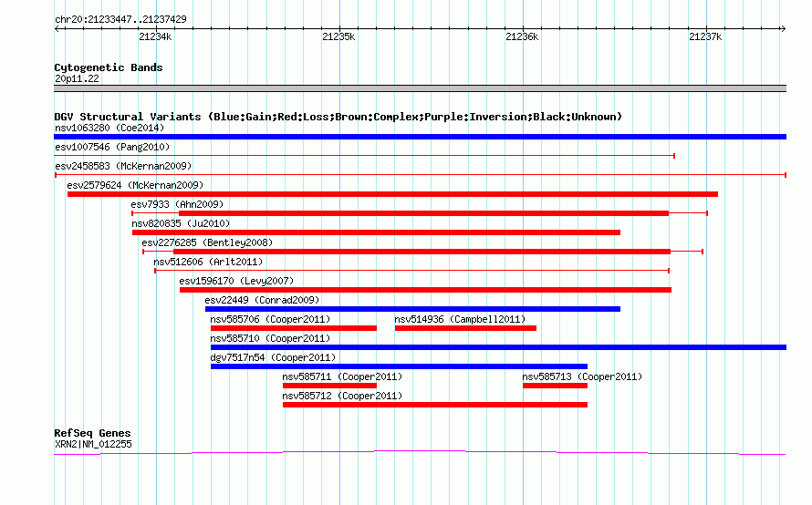
Task: Click the nsv585713 (Cooper2011) variant label
Action: coord(582,376)
